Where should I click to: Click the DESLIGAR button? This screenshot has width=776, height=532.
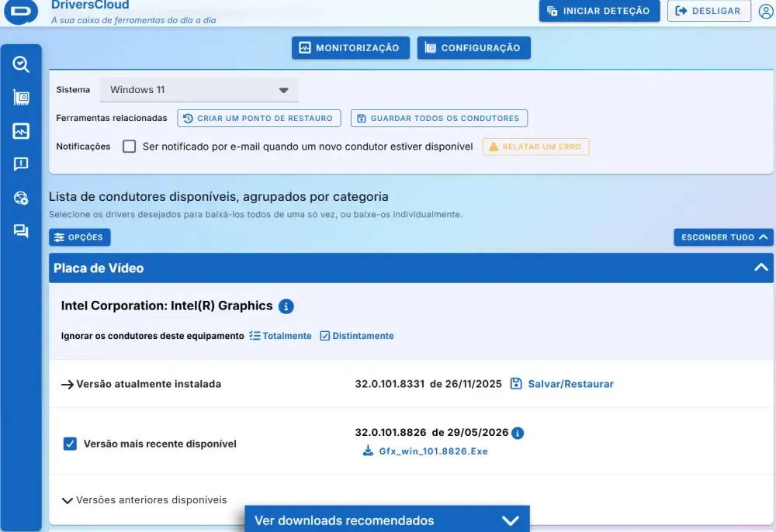[x=708, y=11]
